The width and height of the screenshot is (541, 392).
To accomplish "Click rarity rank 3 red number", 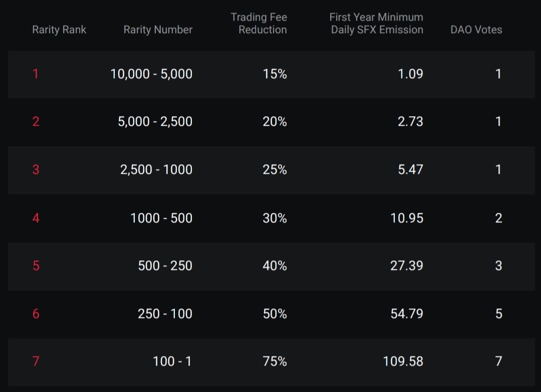I will 36,170.
